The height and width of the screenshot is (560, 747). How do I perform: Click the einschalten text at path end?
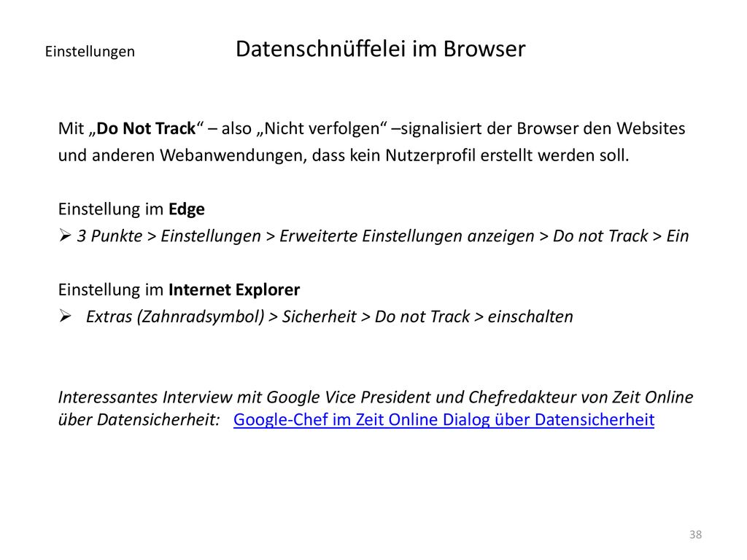(x=530, y=316)
